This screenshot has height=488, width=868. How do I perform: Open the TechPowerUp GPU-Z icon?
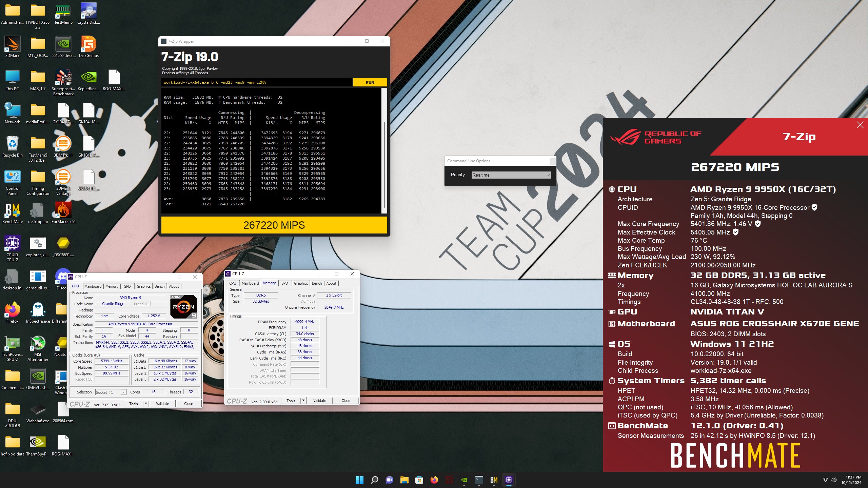point(13,348)
